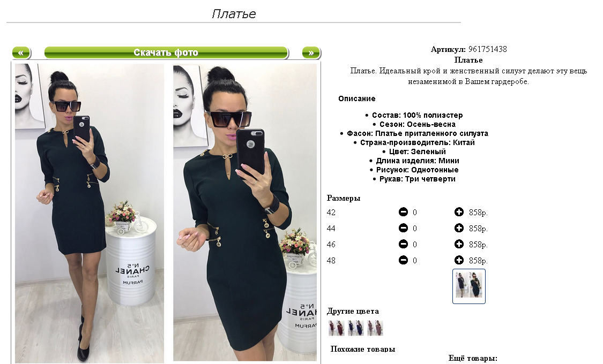The width and height of the screenshot is (603, 364).
Task: Click the plus icon for size 42
Action: (x=459, y=212)
